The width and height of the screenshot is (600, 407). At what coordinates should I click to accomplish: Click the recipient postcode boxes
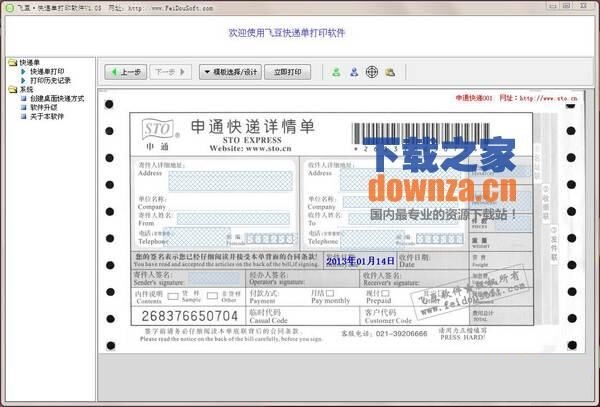click(440, 239)
